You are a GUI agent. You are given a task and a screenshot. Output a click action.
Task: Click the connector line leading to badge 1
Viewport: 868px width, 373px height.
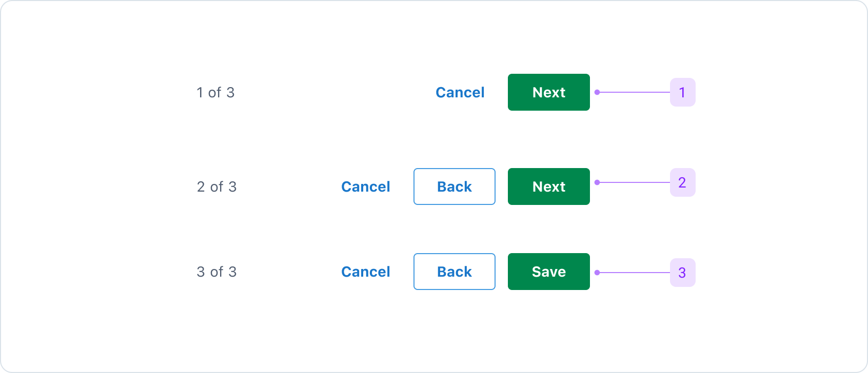click(636, 92)
